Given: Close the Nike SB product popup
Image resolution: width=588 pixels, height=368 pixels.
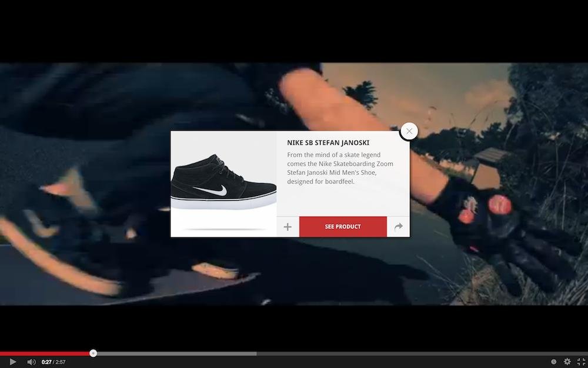Looking at the screenshot, I should 409,131.
